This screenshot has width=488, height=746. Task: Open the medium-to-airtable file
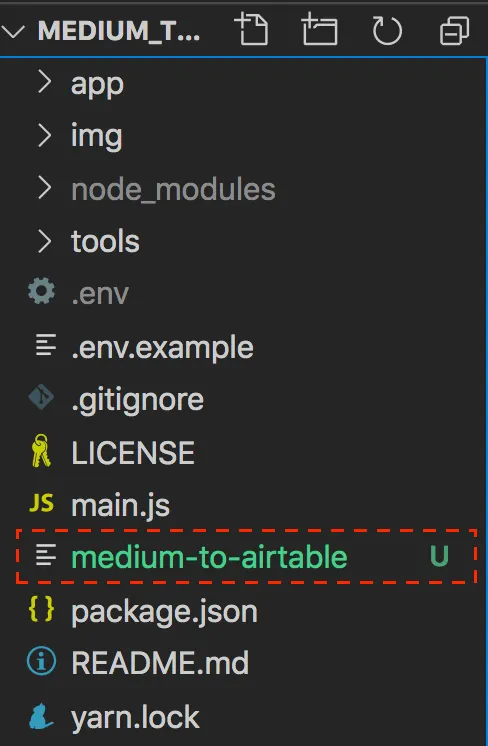[x=209, y=557]
